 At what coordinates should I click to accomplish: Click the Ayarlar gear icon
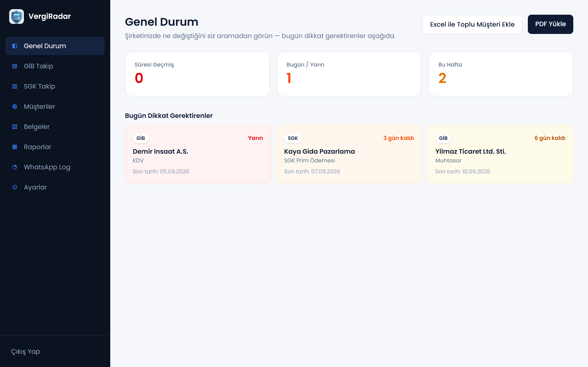(x=14, y=187)
